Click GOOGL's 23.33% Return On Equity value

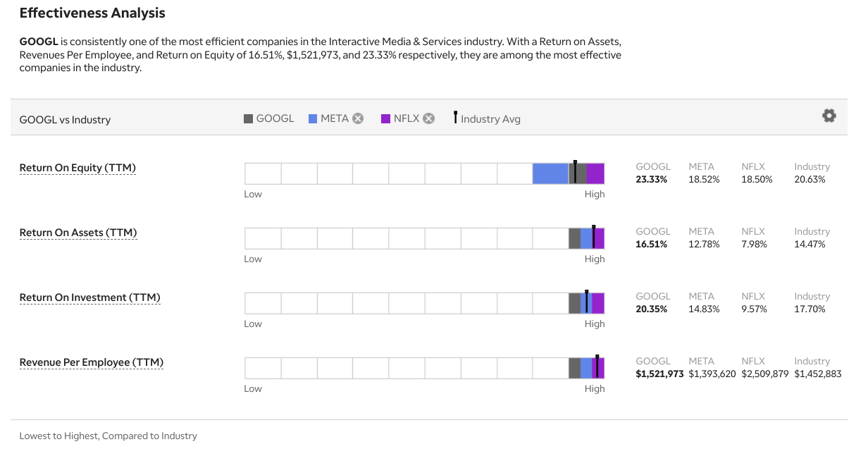click(x=652, y=180)
